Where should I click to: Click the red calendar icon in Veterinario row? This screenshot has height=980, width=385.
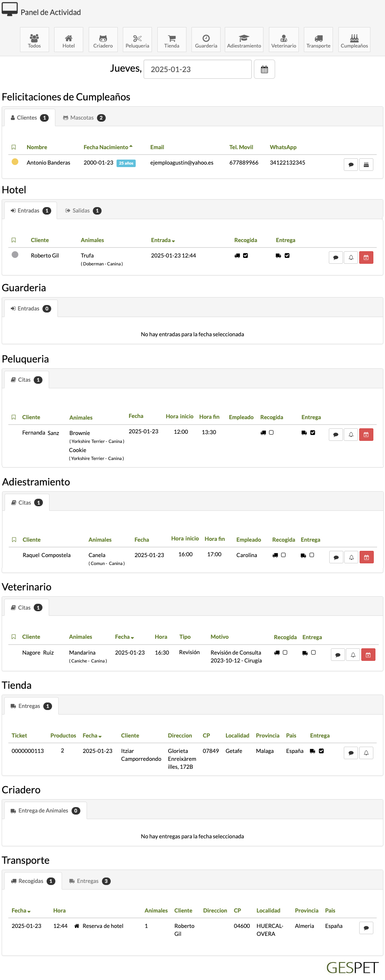point(368,655)
